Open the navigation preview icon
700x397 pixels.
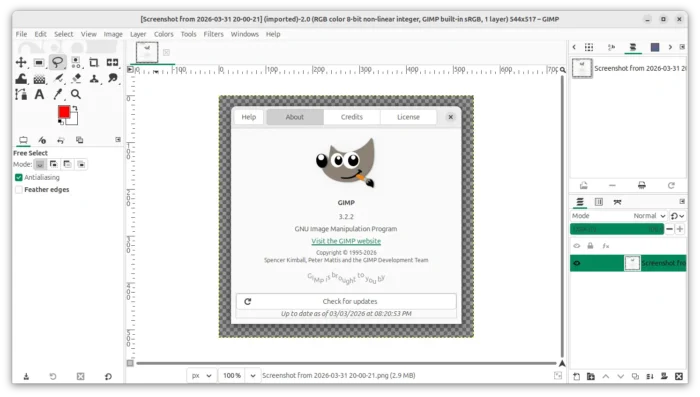pyautogui.click(x=562, y=364)
